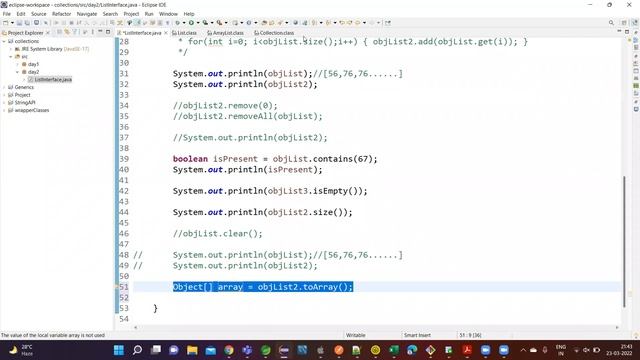Collapse the collections project node
This screenshot has width=640, height=360.
click(4, 41)
